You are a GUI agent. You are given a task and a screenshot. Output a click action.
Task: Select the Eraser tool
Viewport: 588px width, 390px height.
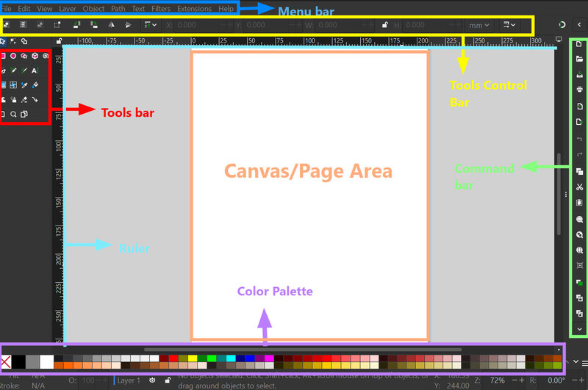click(x=24, y=100)
